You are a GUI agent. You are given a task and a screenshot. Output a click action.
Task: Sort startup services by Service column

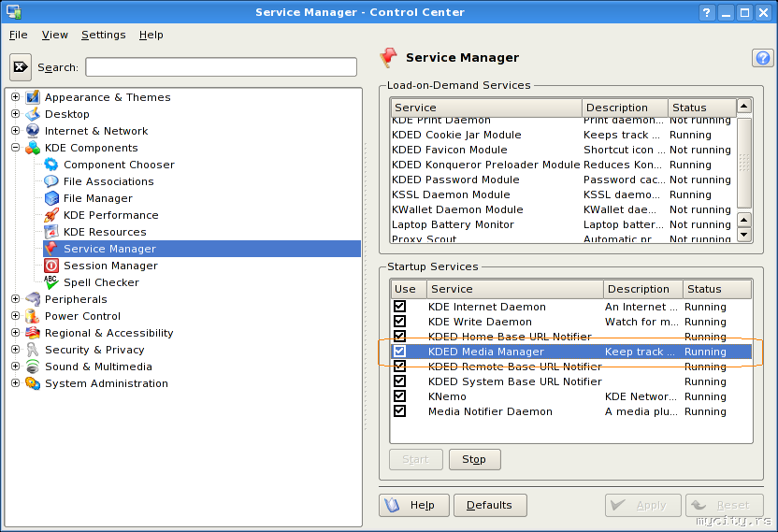coord(515,289)
